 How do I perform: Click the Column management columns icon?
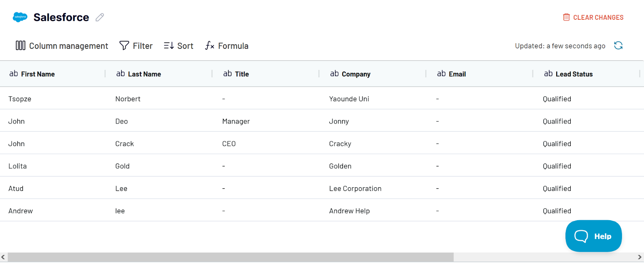pyautogui.click(x=21, y=45)
